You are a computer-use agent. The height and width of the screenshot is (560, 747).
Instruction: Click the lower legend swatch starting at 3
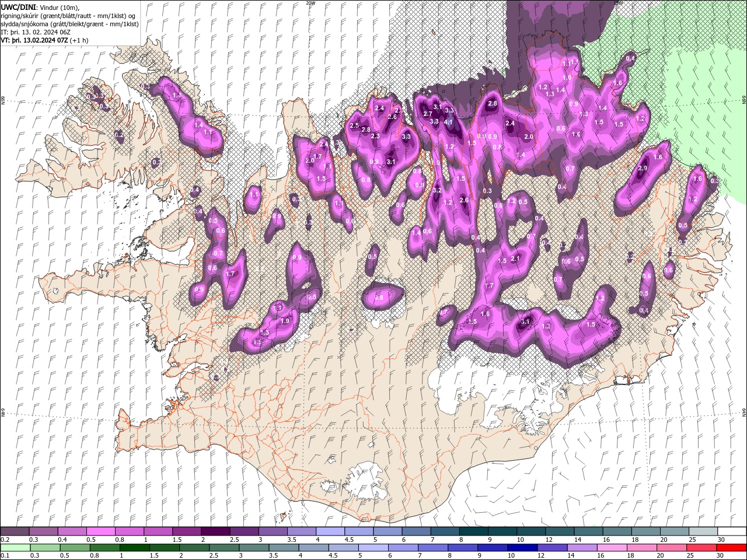254,548
